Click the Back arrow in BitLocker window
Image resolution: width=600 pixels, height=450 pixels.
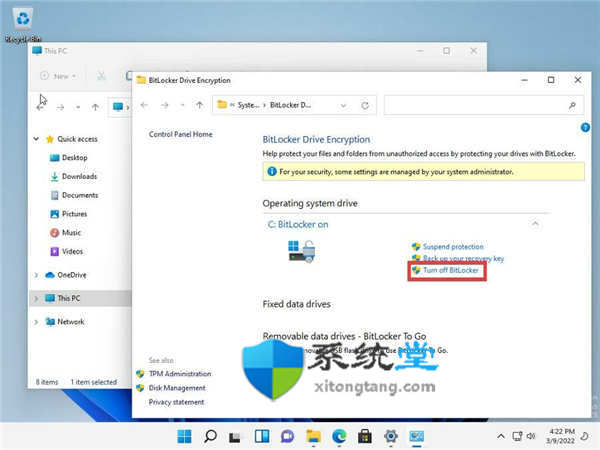144,105
